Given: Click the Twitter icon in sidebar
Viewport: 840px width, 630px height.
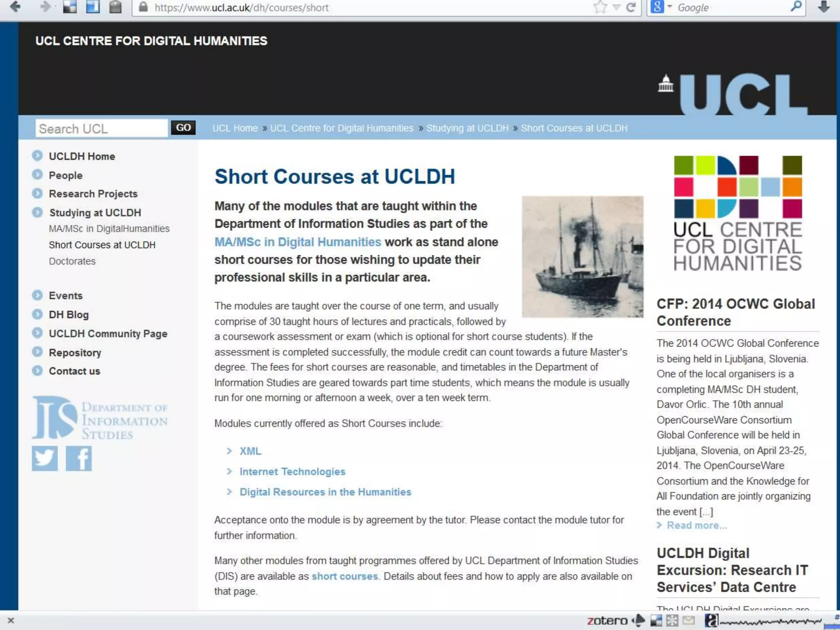Looking at the screenshot, I should coord(45,458).
